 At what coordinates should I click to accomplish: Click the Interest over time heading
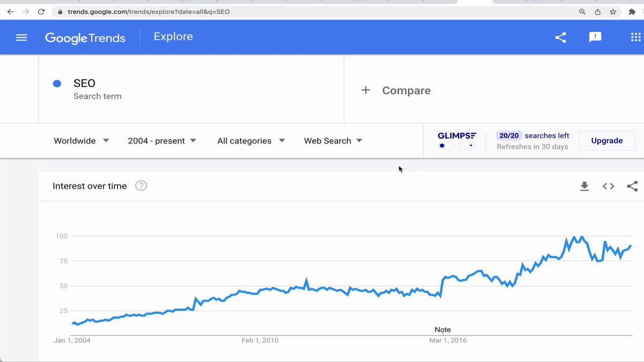[90, 186]
